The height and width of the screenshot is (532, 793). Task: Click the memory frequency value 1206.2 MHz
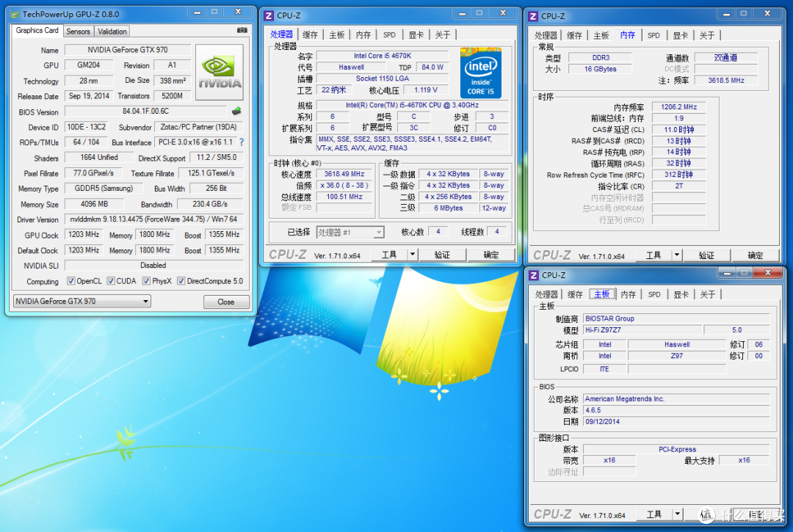coord(678,107)
